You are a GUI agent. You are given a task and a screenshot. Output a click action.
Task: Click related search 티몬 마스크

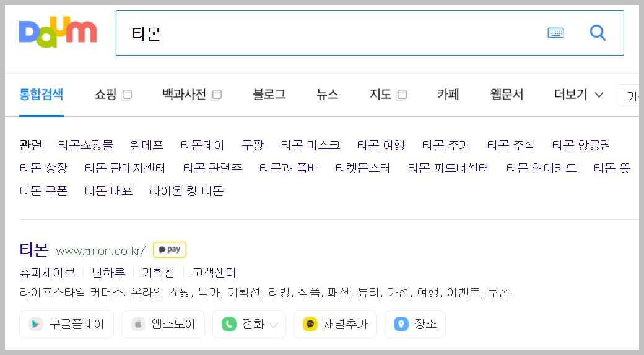(x=310, y=145)
